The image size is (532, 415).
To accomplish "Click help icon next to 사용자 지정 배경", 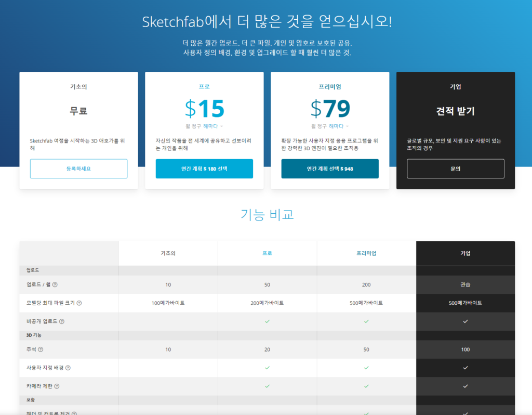I will point(68,368).
